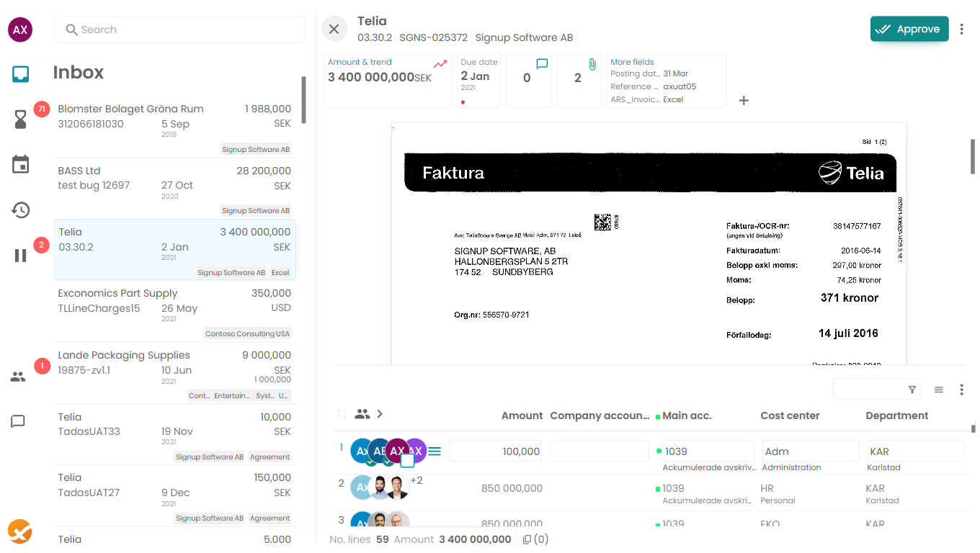The width and height of the screenshot is (980, 553).
Task: Close the Telia invoice detail panel
Action: (x=334, y=29)
